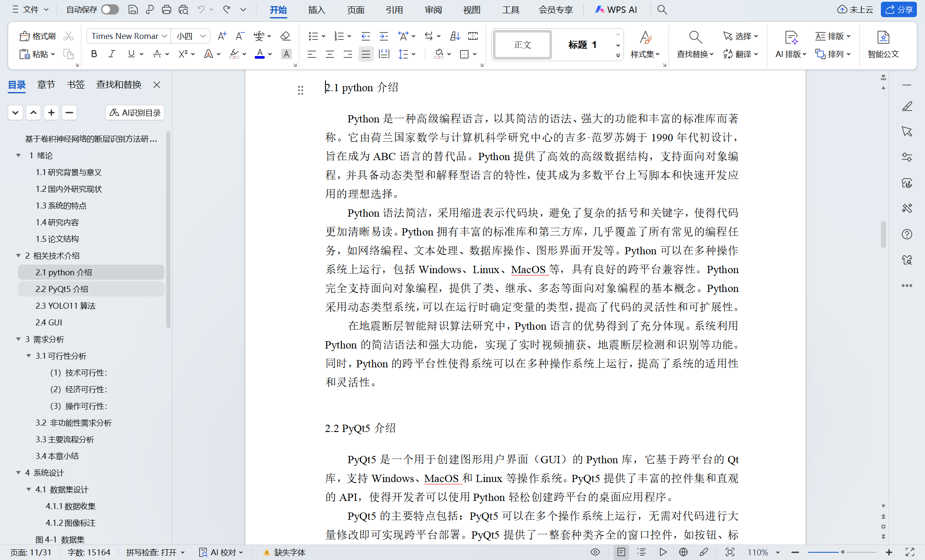Click the decrease indent icon
The height and width of the screenshot is (560, 925).
366,36
